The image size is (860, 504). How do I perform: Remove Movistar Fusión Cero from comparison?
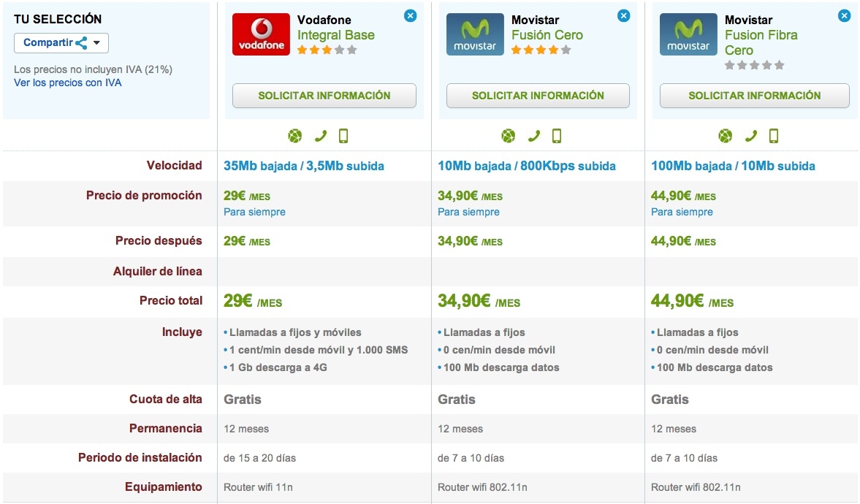tap(623, 16)
